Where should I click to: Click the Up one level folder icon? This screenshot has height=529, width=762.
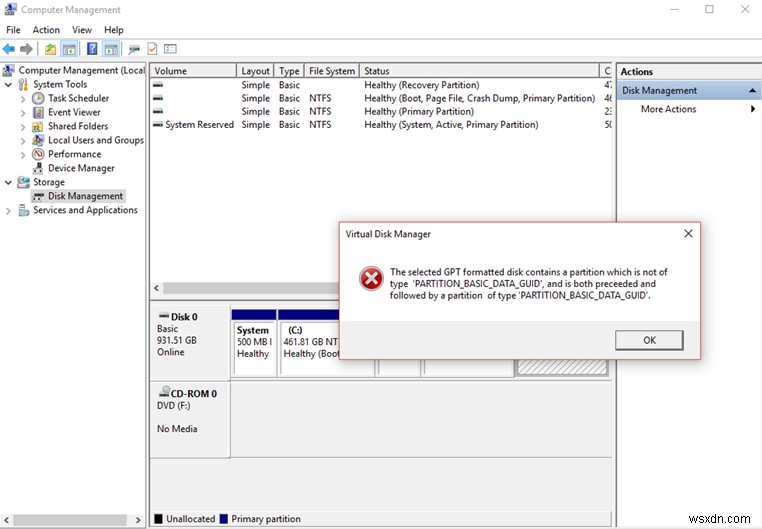[x=51, y=49]
